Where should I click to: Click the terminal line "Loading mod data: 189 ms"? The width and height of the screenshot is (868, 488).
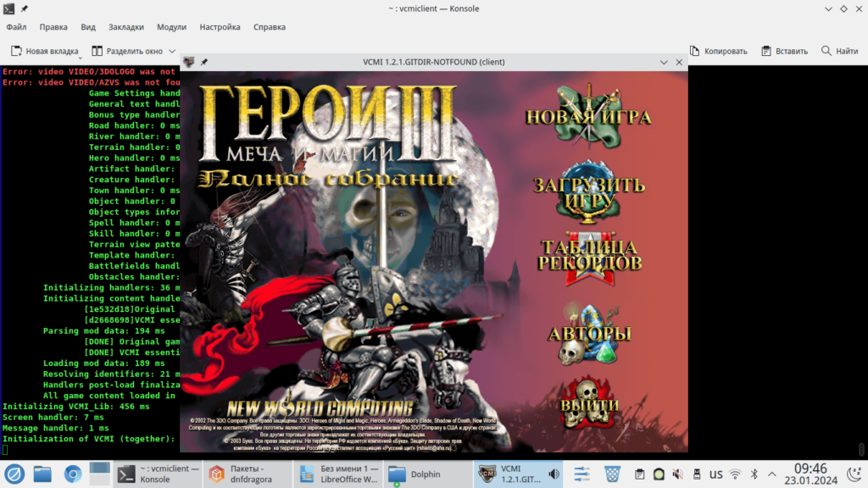point(104,363)
